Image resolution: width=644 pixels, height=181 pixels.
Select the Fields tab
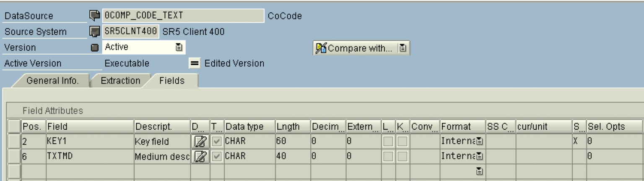point(172,81)
